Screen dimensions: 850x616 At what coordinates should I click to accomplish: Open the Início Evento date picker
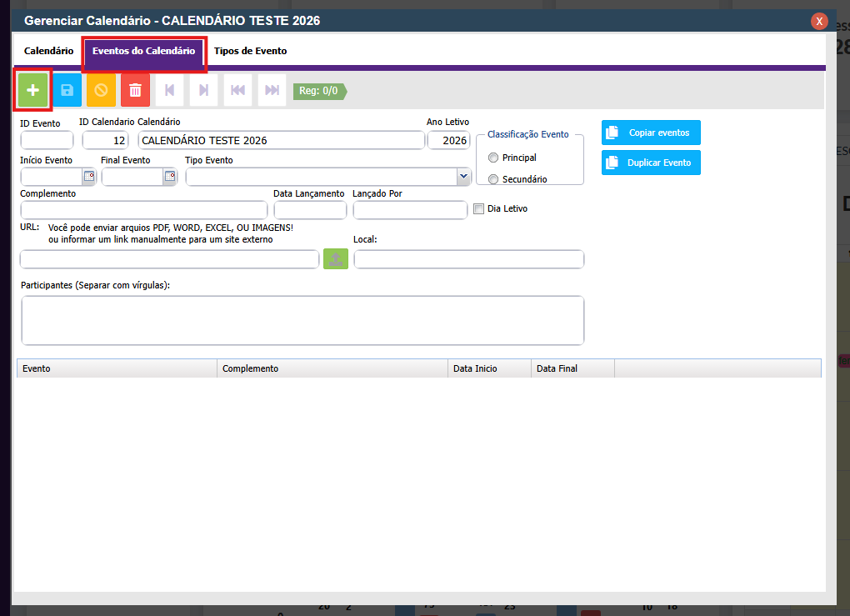pos(88,177)
